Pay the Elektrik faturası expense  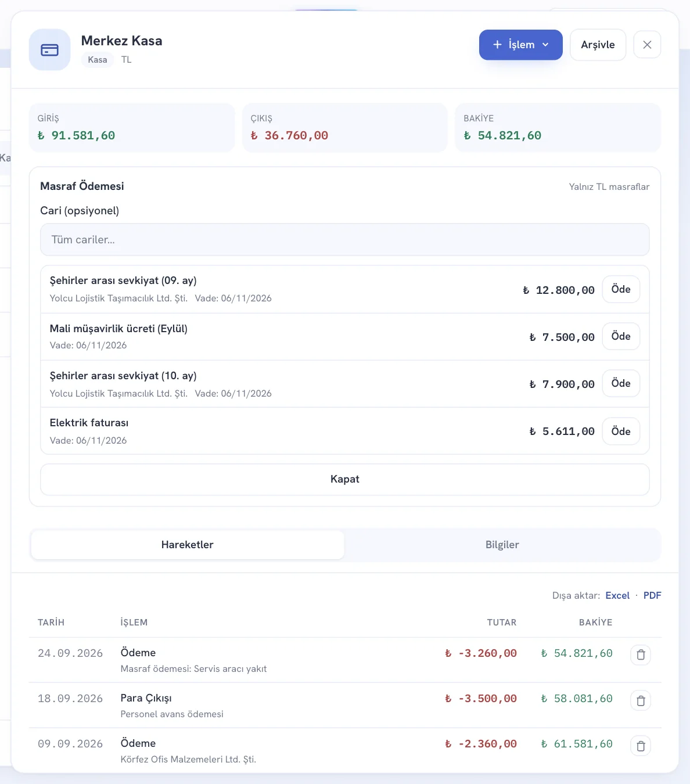pyautogui.click(x=621, y=431)
